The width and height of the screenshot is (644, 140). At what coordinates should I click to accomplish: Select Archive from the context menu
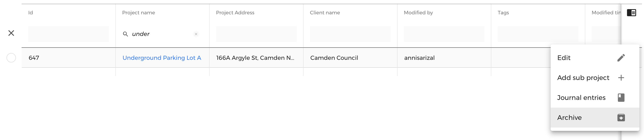(569, 117)
